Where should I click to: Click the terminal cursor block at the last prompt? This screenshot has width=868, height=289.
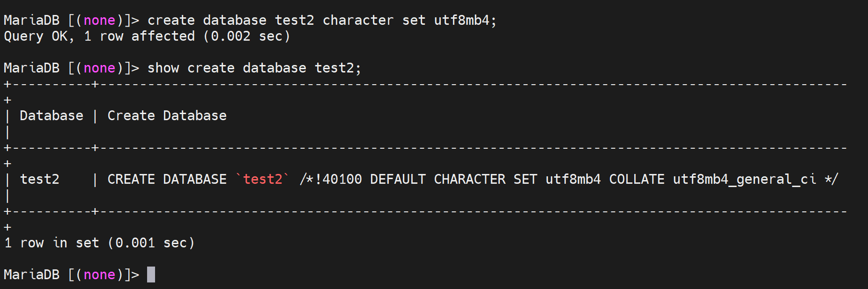coord(151,275)
